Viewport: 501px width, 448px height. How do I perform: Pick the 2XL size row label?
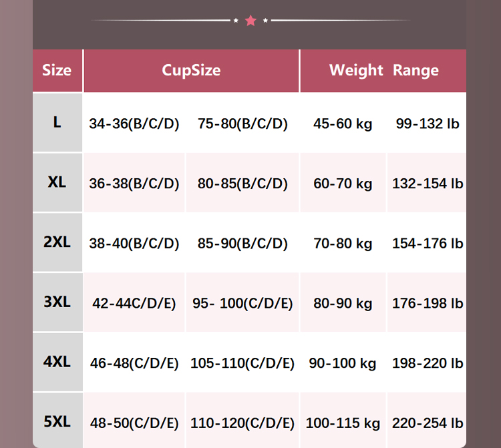[x=57, y=242]
